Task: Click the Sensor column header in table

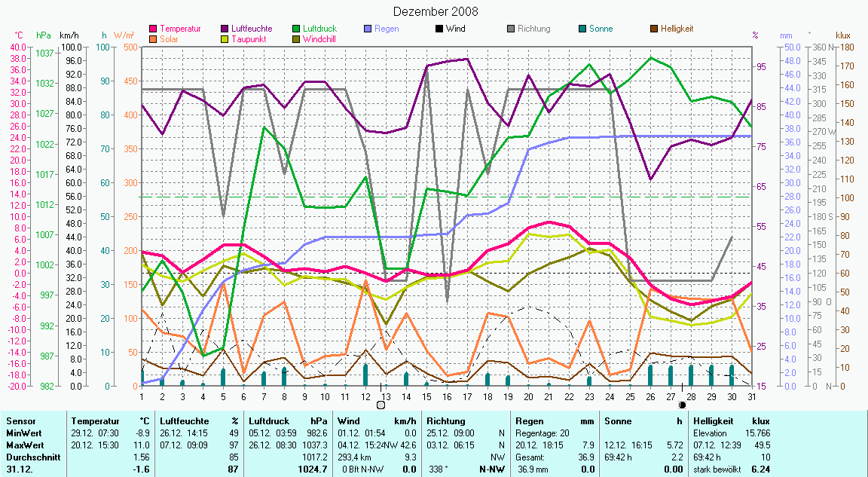Action: (20, 420)
